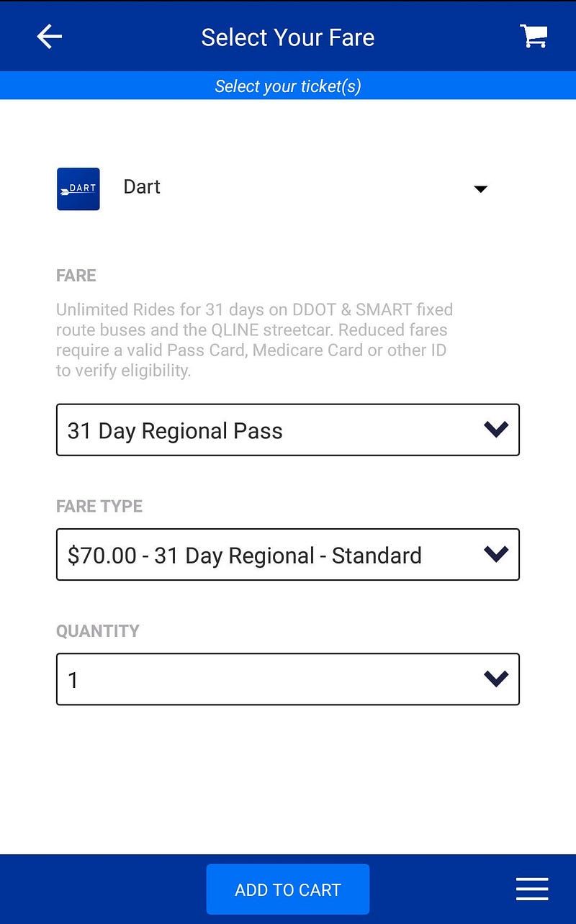Click the DART agency logo
Screen dimensions: 576x924
(78, 189)
